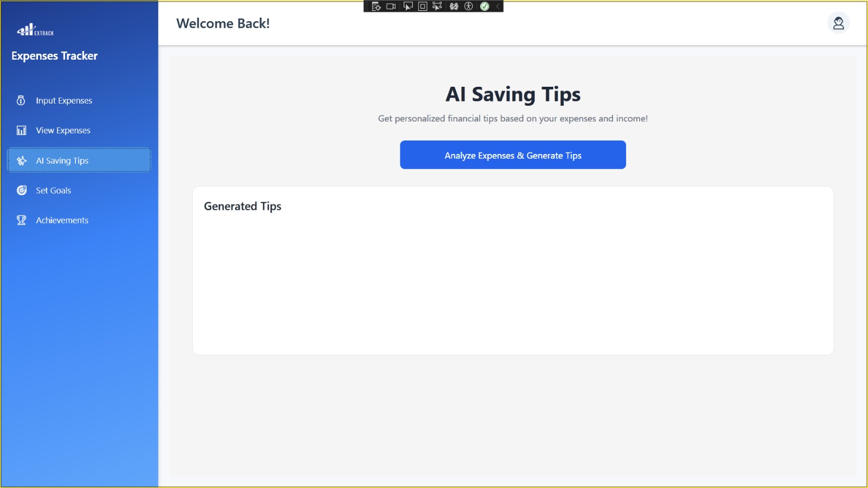Click the binding check braces icon
The image size is (868, 488).
(x=454, y=7)
